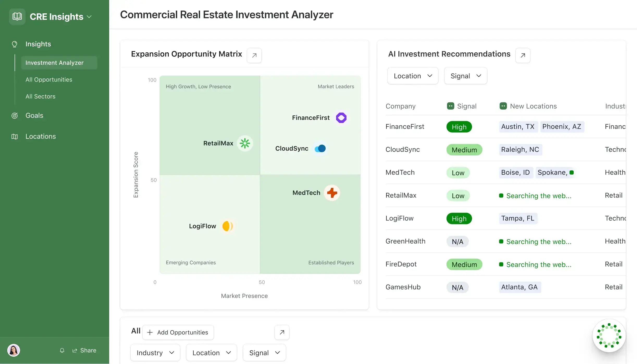Click the Add Opportunities button

click(178, 332)
